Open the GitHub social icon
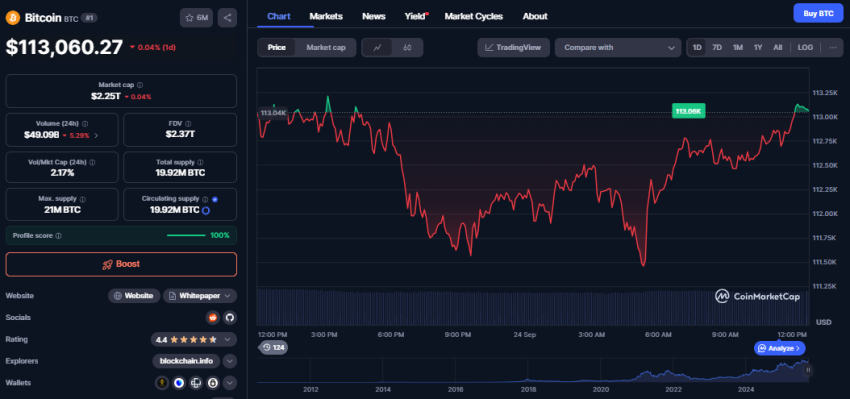 pyautogui.click(x=229, y=318)
